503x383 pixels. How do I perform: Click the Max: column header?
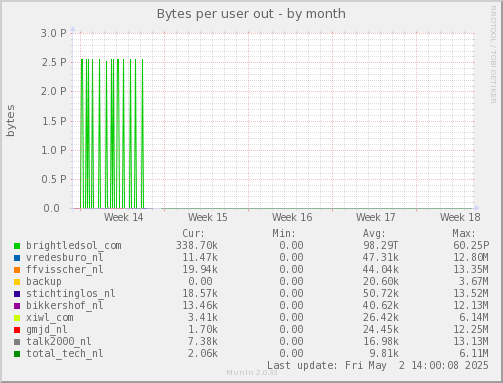[464, 233]
